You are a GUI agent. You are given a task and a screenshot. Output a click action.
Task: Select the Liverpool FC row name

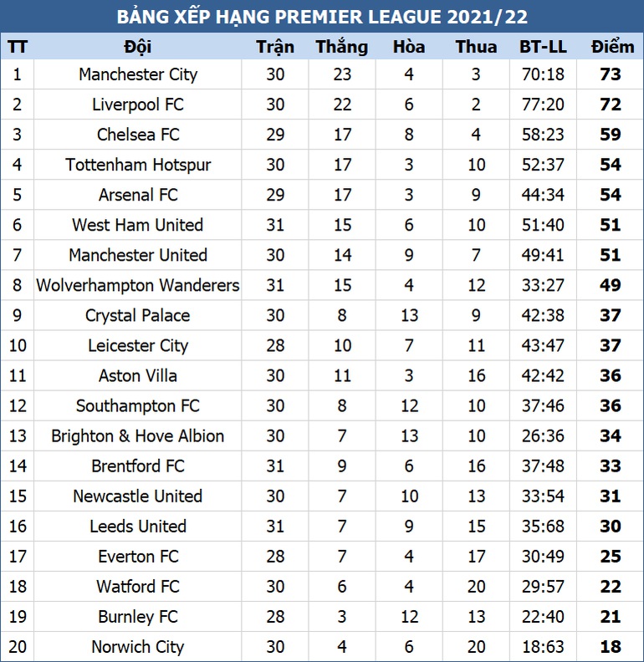138,104
